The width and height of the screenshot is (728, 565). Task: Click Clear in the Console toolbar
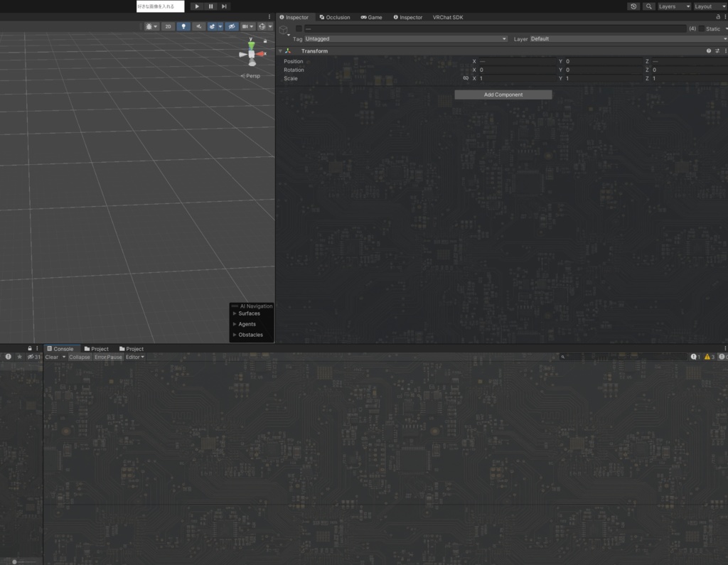(x=50, y=357)
